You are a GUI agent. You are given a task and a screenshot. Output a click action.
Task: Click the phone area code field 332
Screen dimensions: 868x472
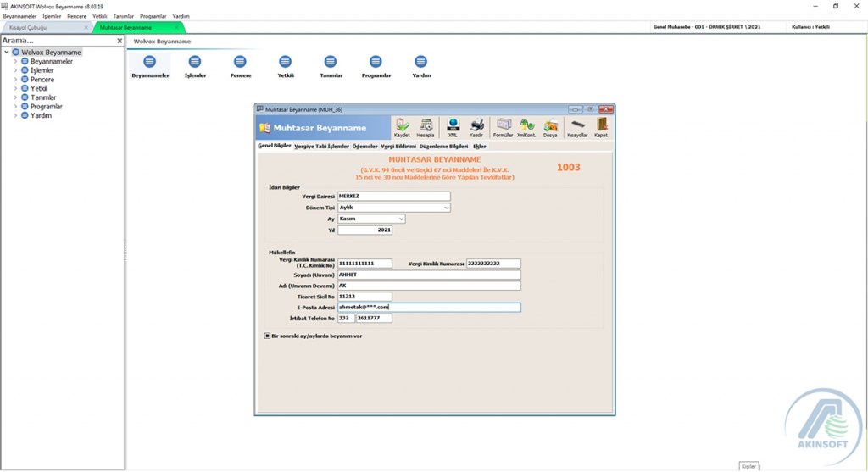(346, 318)
